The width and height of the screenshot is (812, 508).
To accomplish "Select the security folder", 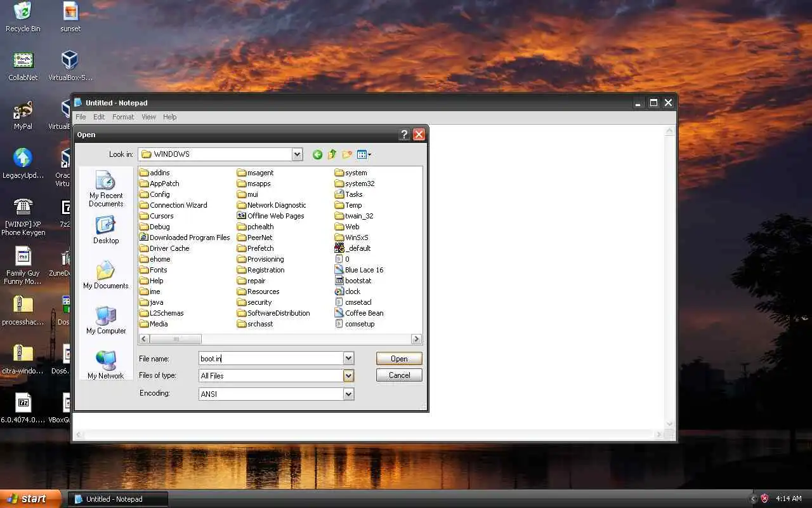I will click(x=254, y=302).
